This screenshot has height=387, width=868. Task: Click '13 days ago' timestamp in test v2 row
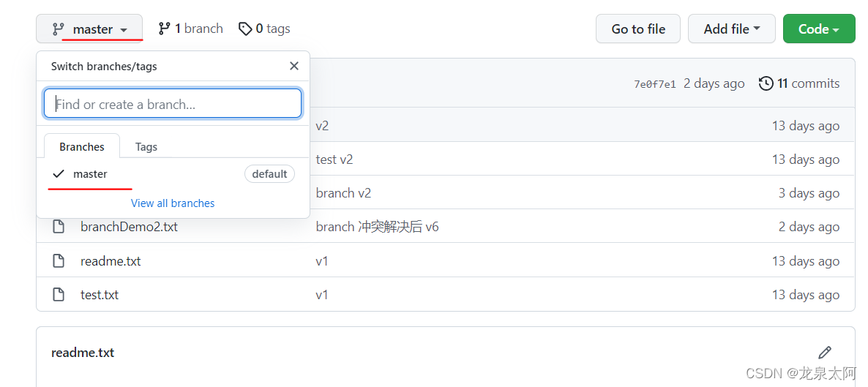click(806, 159)
